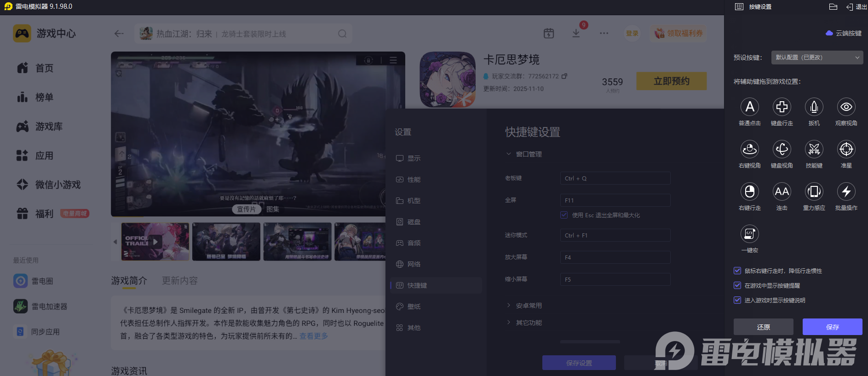Viewport: 868px width, 376px height.
Task: Choose the 键盘视角 keyboard view icon
Action: [782, 149]
